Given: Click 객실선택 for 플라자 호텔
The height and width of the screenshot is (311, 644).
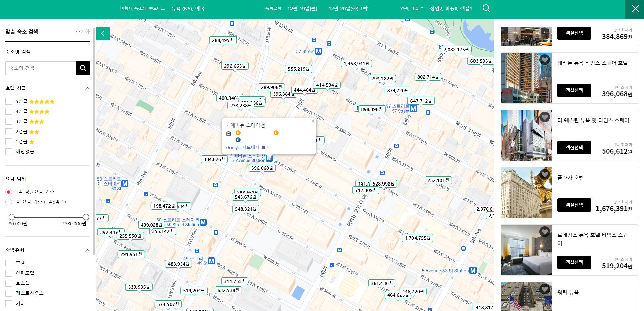Looking at the screenshot, I should (x=574, y=205).
